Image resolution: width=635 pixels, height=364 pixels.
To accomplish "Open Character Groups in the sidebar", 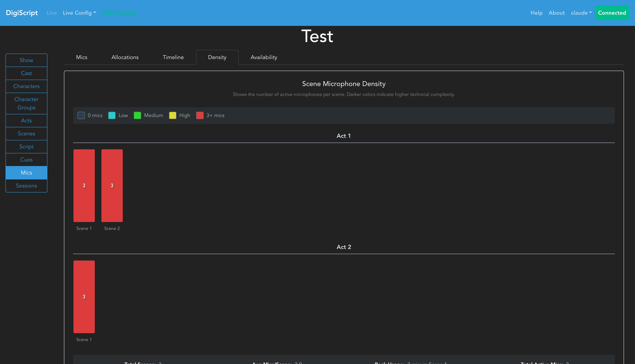I will click(26, 103).
